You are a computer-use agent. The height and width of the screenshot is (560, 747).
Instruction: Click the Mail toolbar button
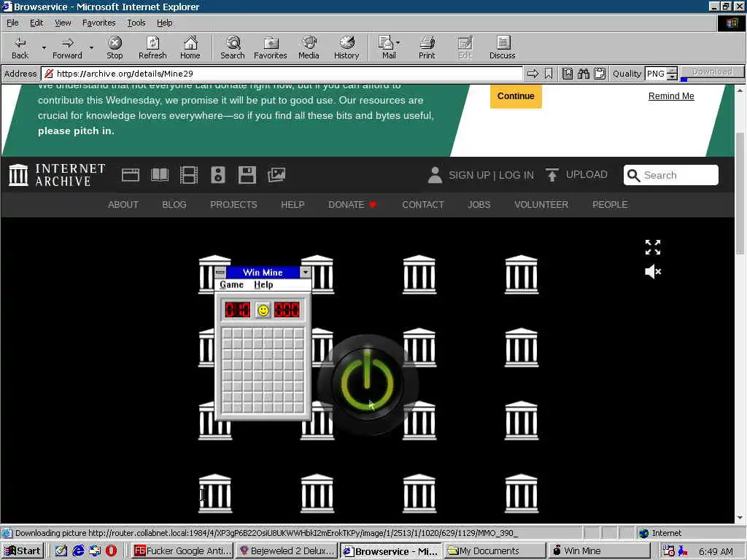coord(387,47)
